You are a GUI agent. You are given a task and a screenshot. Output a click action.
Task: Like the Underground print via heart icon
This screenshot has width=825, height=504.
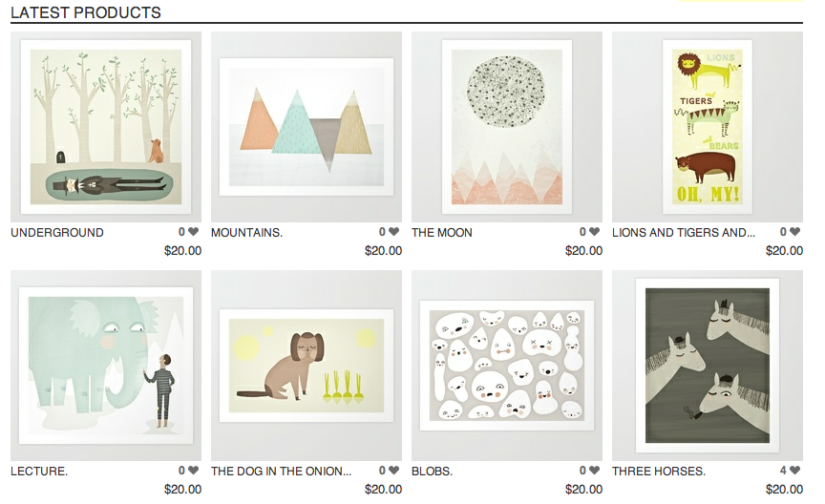click(x=193, y=232)
